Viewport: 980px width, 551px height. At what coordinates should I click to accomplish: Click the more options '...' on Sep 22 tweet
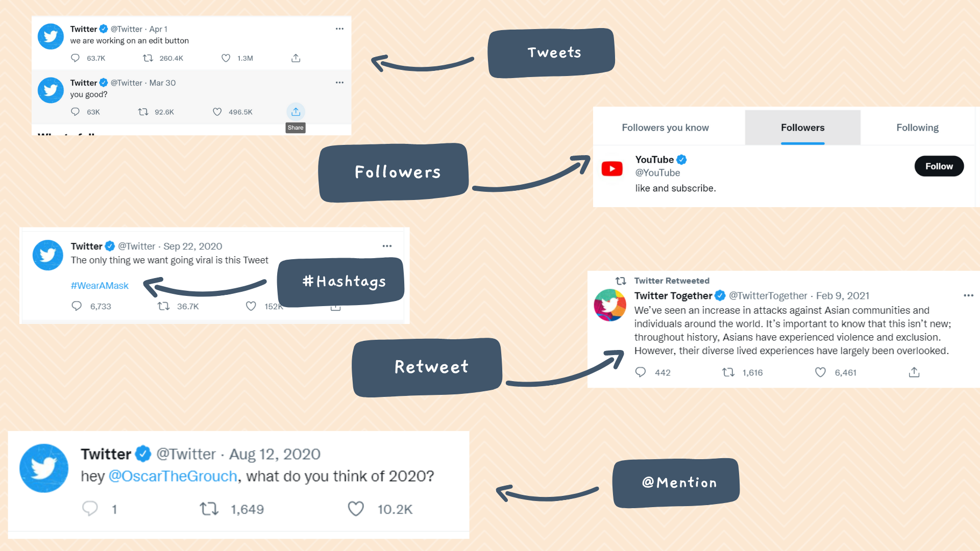[387, 246]
